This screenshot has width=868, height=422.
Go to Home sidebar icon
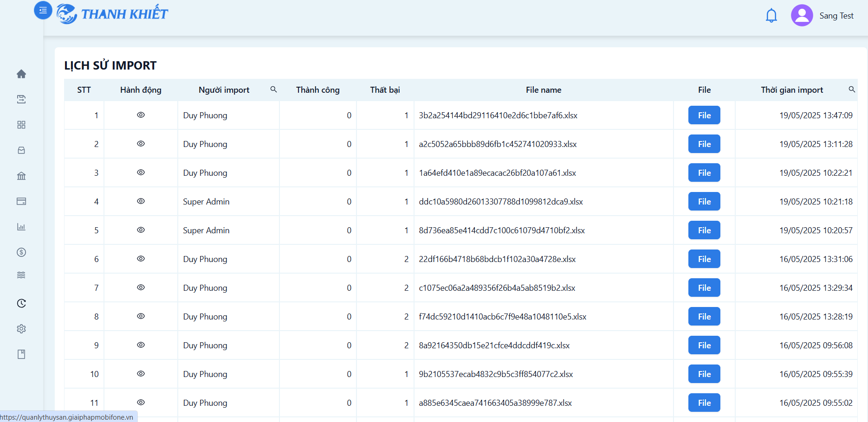(x=21, y=74)
